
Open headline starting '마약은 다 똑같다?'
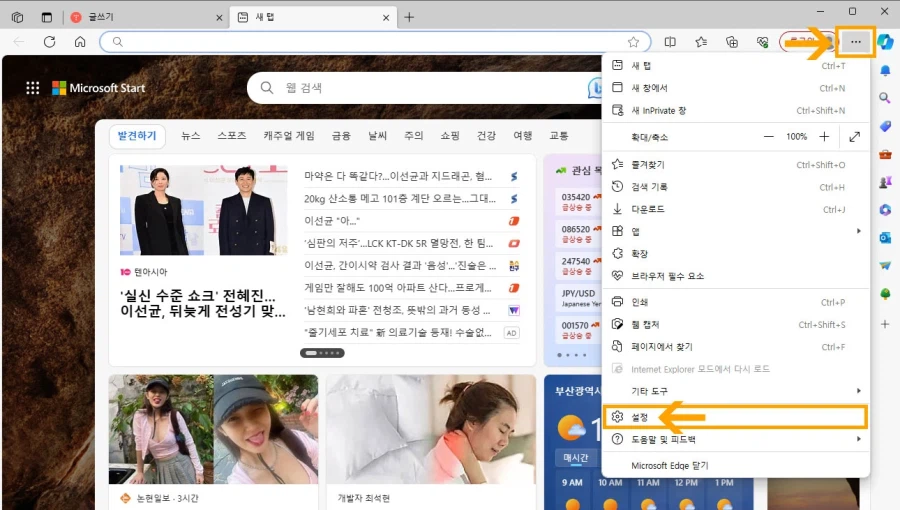398,176
